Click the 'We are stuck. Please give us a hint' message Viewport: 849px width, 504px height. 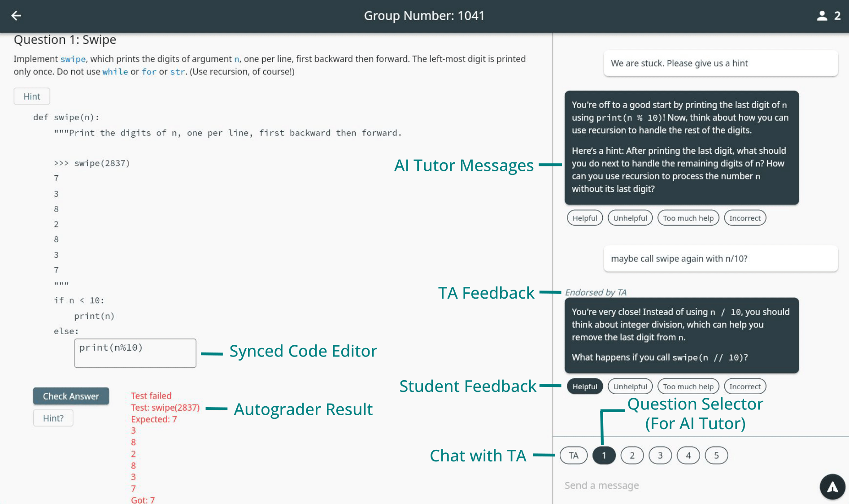(721, 63)
